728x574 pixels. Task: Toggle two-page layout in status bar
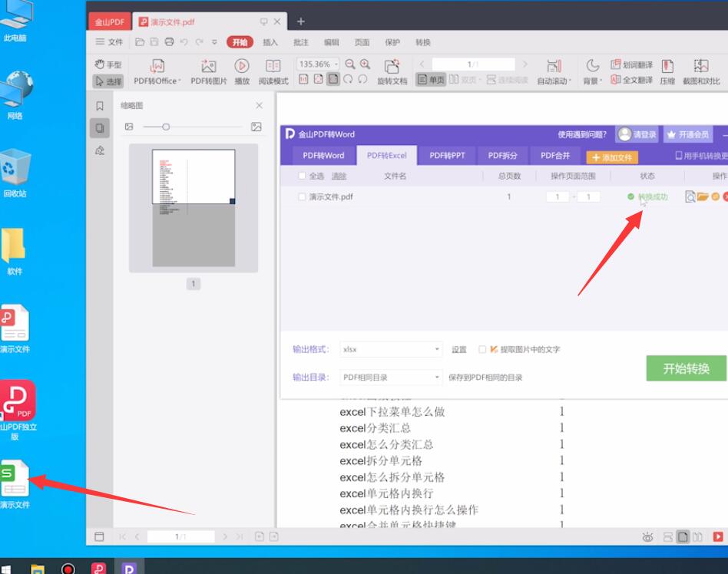pyautogui.click(x=697, y=537)
